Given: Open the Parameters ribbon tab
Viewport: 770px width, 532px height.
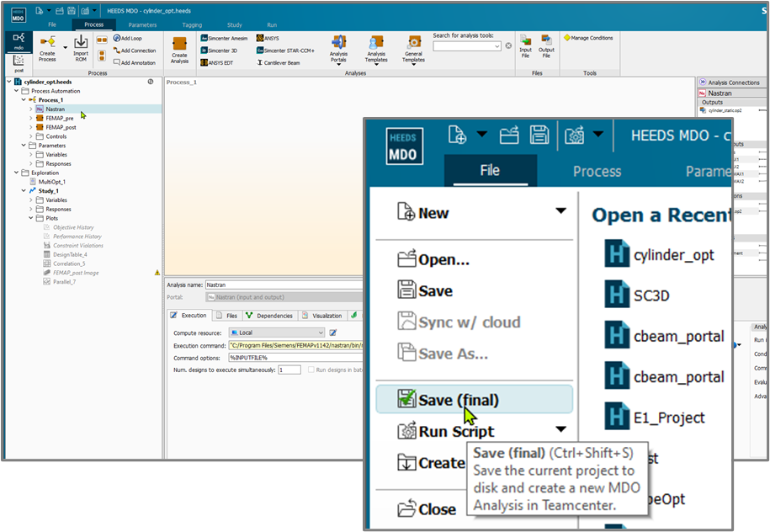Looking at the screenshot, I should point(142,25).
